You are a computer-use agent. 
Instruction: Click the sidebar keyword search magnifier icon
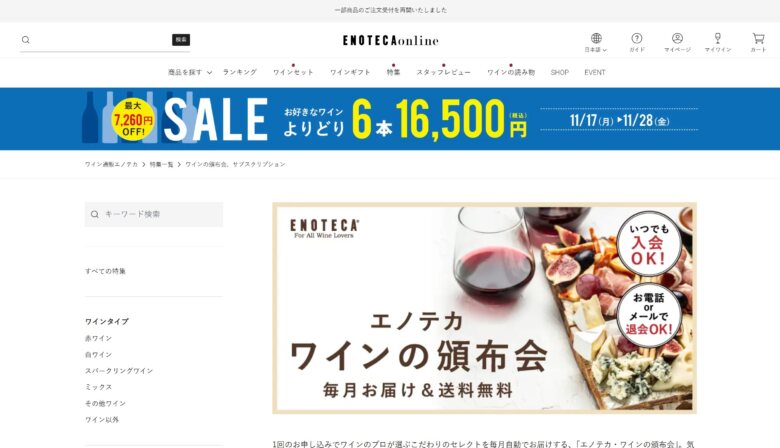95,214
